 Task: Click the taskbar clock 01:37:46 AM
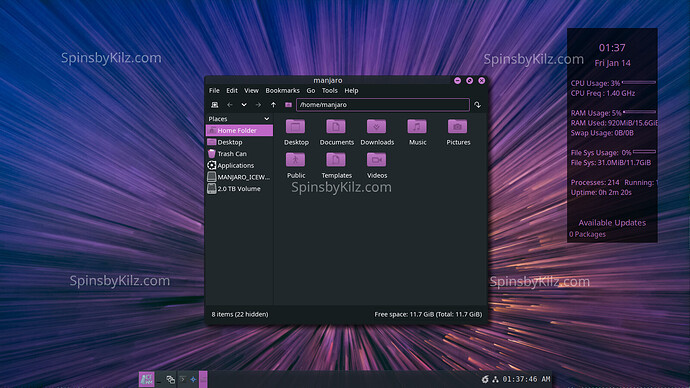click(x=526, y=379)
